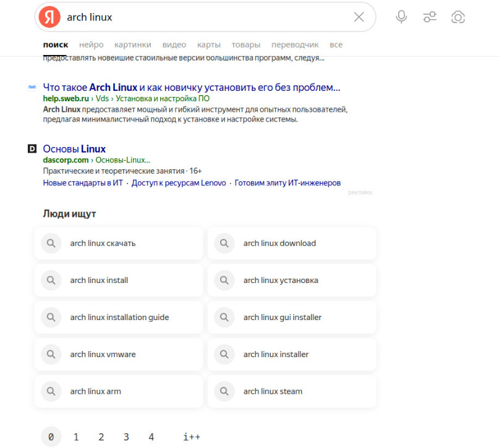
Task: Go to results page 2
Action: (101, 437)
